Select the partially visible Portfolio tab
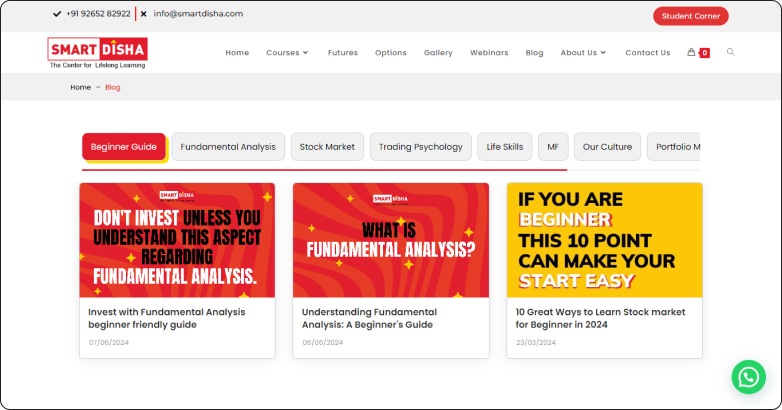This screenshot has height=410, width=782. tap(674, 147)
